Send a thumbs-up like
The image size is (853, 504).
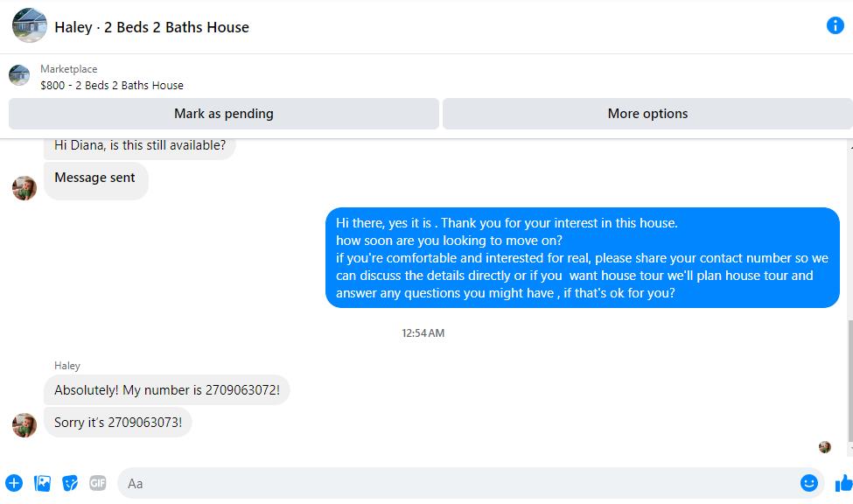(843, 483)
